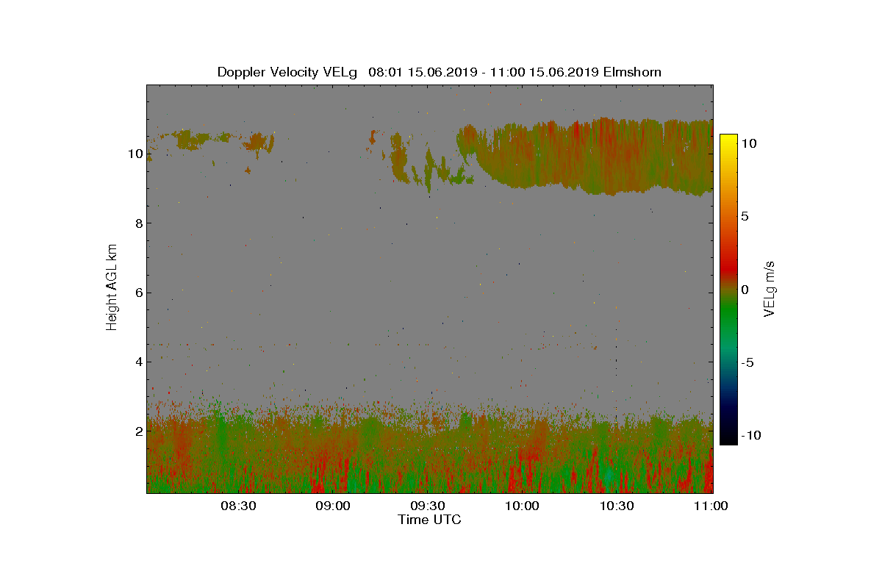Click the '09:00' time tick label
This screenshot has width=882, height=588.
point(332,506)
